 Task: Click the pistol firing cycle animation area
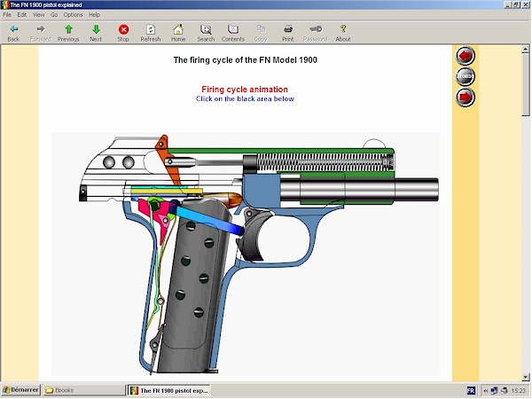click(245, 254)
